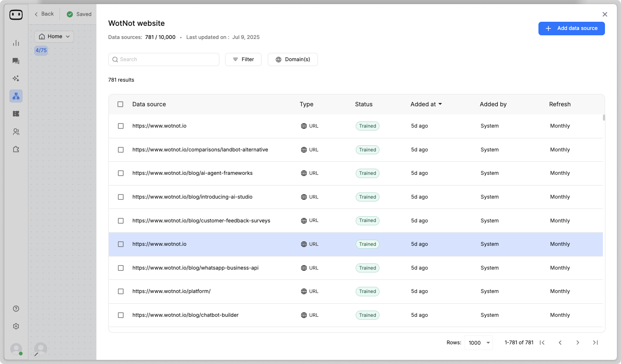Click the Add data source button
This screenshot has height=364, width=621.
tap(572, 28)
